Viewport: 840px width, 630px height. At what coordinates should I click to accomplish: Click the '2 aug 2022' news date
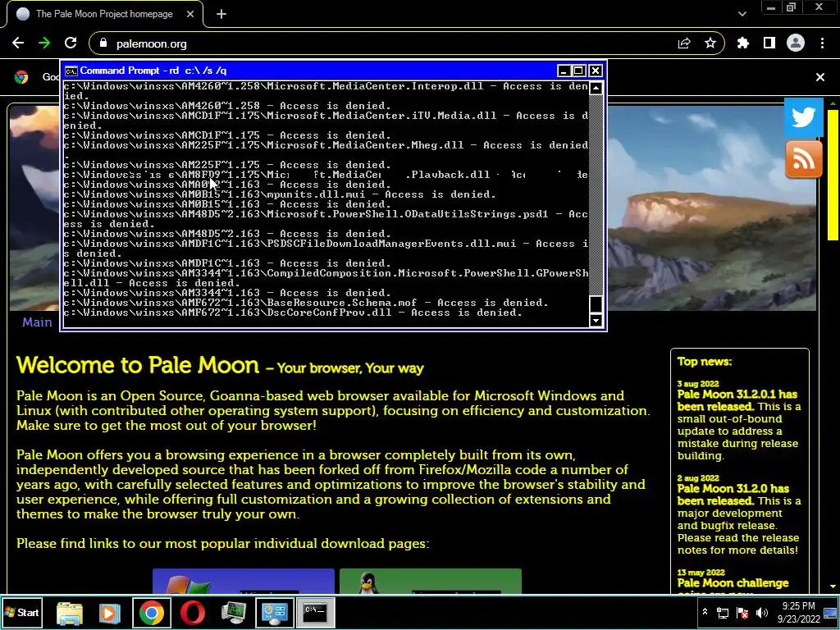pyautogui.click(x=698, y=478)
